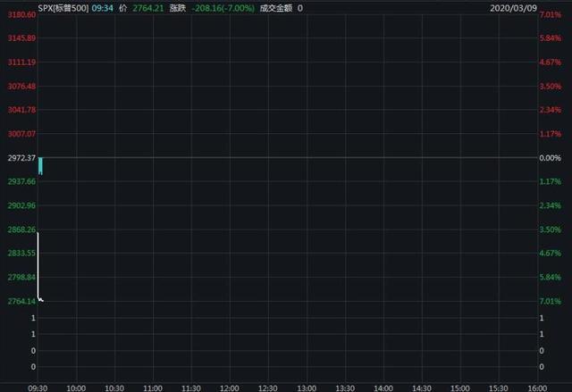Click the 2902.96 price axis label
572x392 pixels.
(21, 205)
